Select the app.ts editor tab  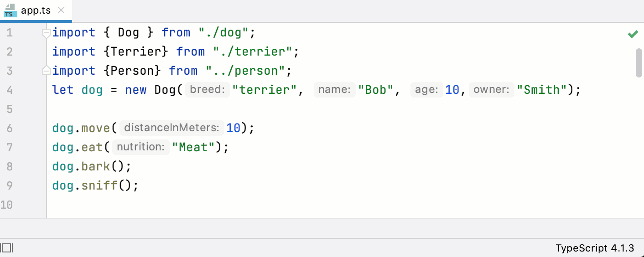[x=36, y=10]
